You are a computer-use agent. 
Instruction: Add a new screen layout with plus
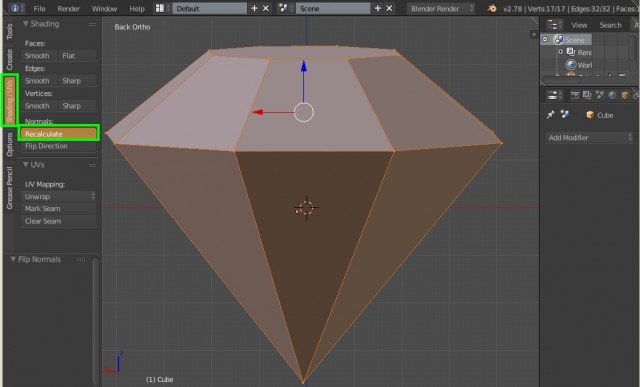pos(254,8)
